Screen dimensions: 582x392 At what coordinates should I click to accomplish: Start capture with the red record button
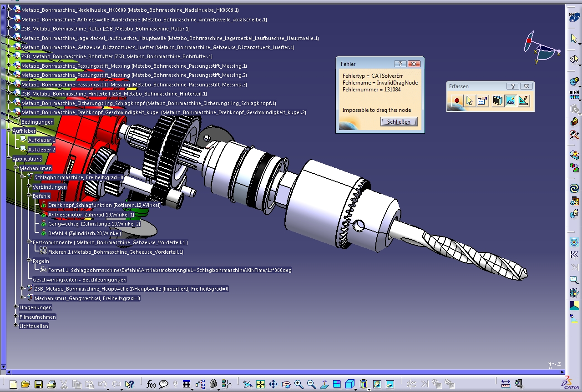coord(456,101)
